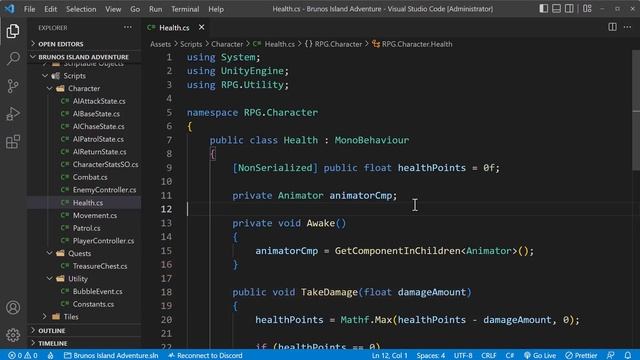The height and width of the screenshot is (360, 640).
Task: Collapse the Character folder
Action: 84,88
